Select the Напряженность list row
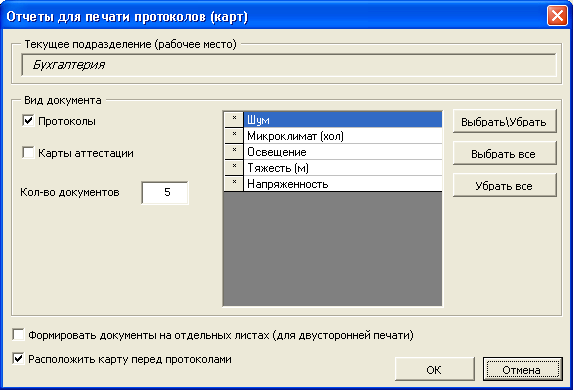573x390 pixels. pos(343,183)
